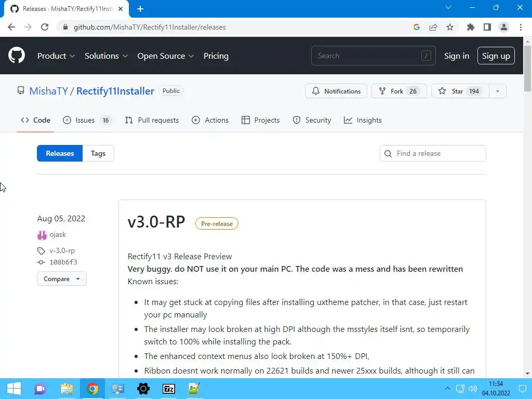Open the green notepad app in taskbar
The height and width of the screenshot is (399, 532).
(x=194, y=389)
